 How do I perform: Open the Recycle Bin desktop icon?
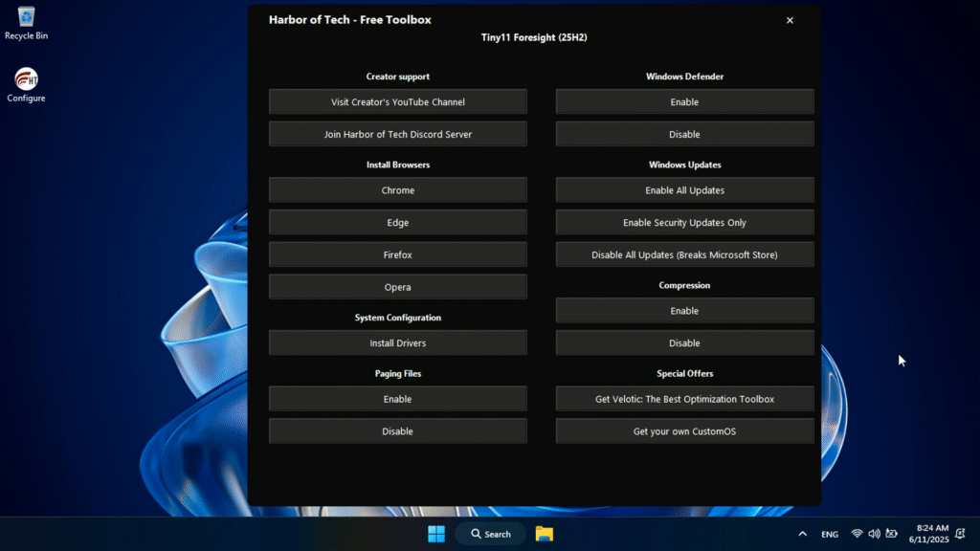(x=26, y=23)
